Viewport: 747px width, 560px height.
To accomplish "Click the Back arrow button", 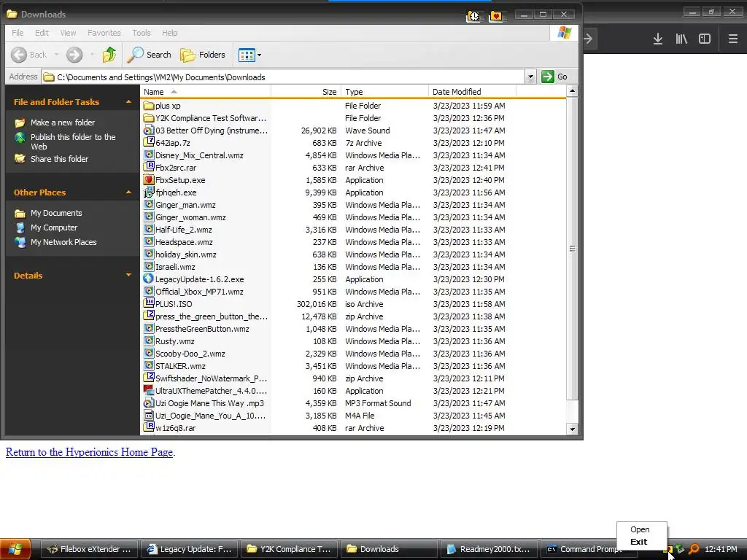I will tap(18, 55).
